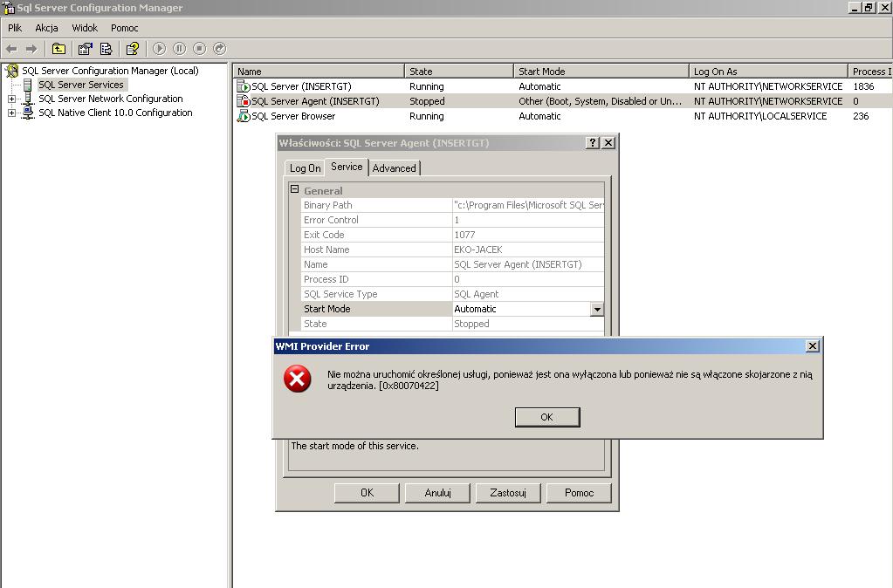Collapse the General property section

[x=294, y=189]
